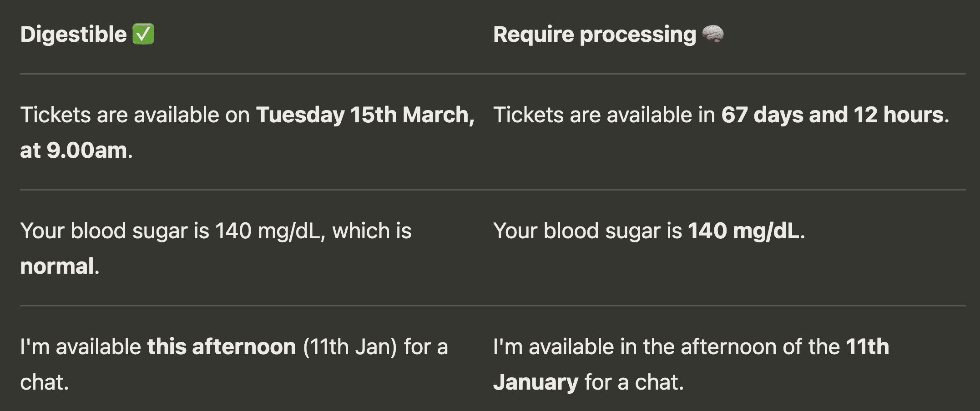Click 'Your blood sugar is 140 mg/dL, which is'
980x411 pixels.
click(x=216, y=231)
